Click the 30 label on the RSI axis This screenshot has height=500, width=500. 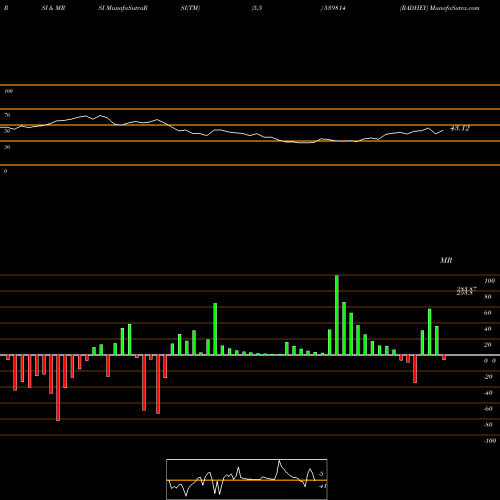coord(7,147)
